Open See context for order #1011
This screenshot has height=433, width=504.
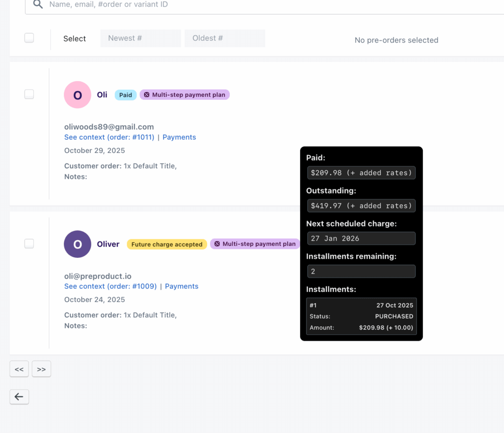[x=109, y=137]
